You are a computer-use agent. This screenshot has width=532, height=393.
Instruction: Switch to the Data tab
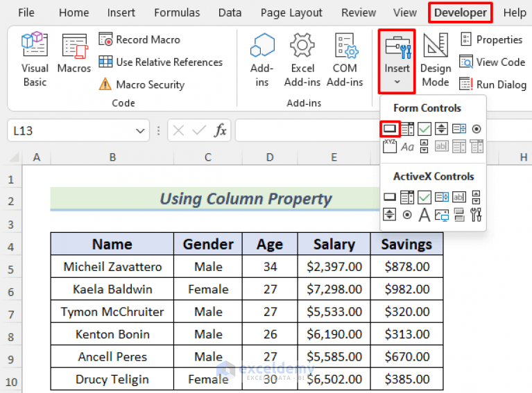coord(230,13)
